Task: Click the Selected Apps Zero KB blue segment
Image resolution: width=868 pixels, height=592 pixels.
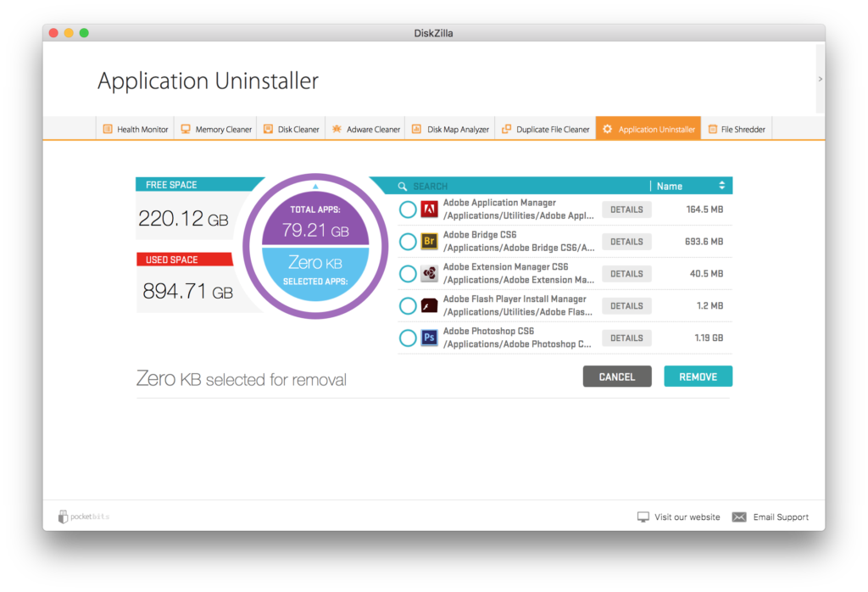Action: click(315, 272)
